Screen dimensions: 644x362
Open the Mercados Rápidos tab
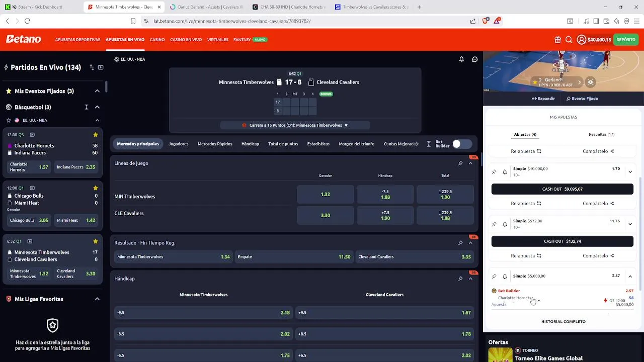coord(215,144)
